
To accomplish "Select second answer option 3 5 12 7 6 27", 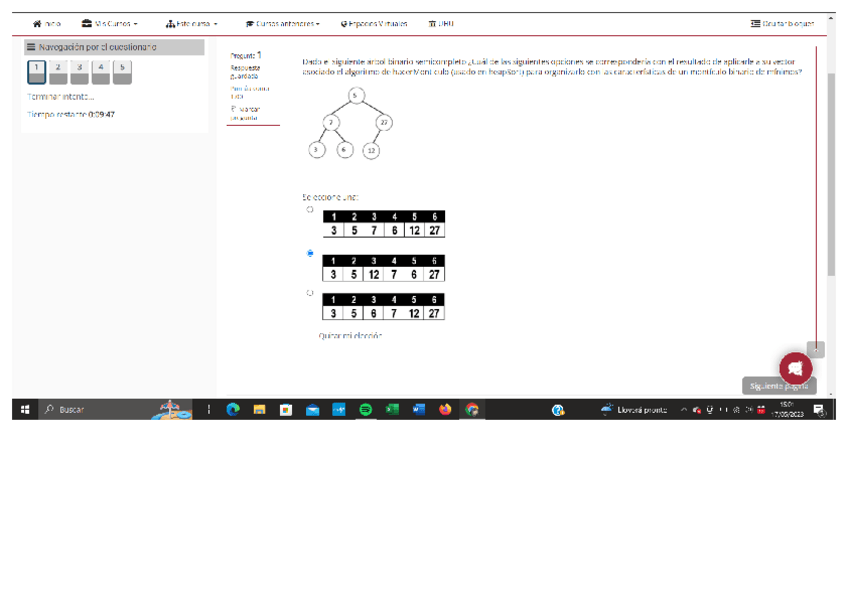I will (x=310, y=253).
